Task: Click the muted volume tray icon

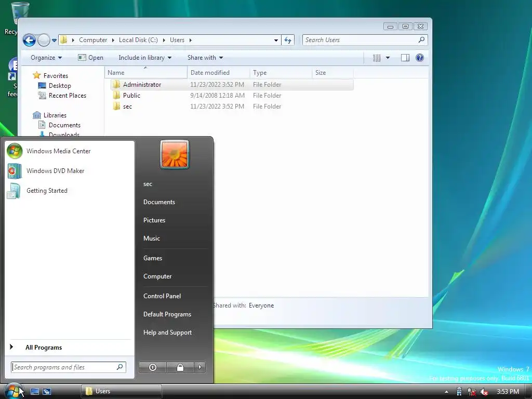Action: pyautogui.click(x=484, y=392)
